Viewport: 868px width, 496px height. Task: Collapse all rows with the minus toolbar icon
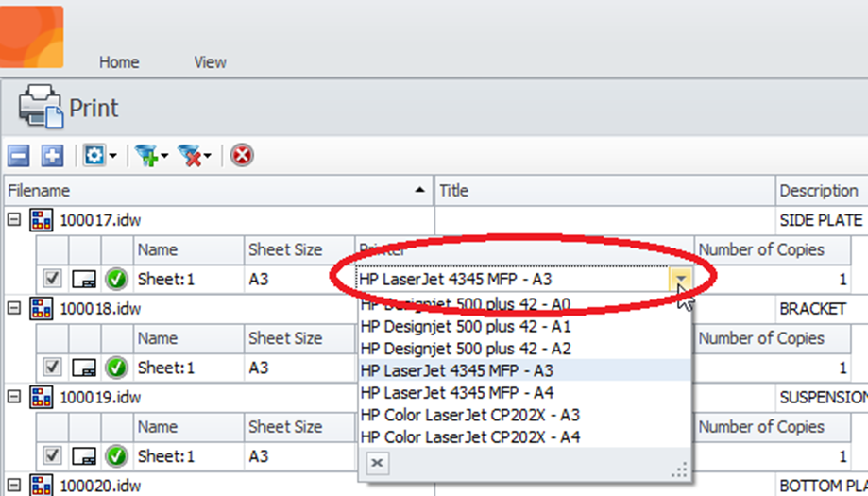tap(20, 156)
